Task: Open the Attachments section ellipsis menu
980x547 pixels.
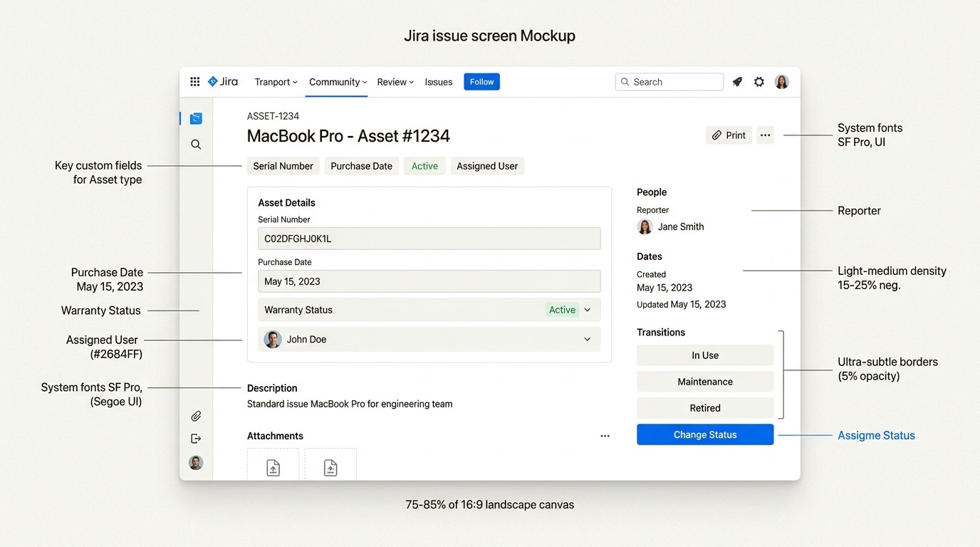Action: pyautogui.click(x=605, y=435)
